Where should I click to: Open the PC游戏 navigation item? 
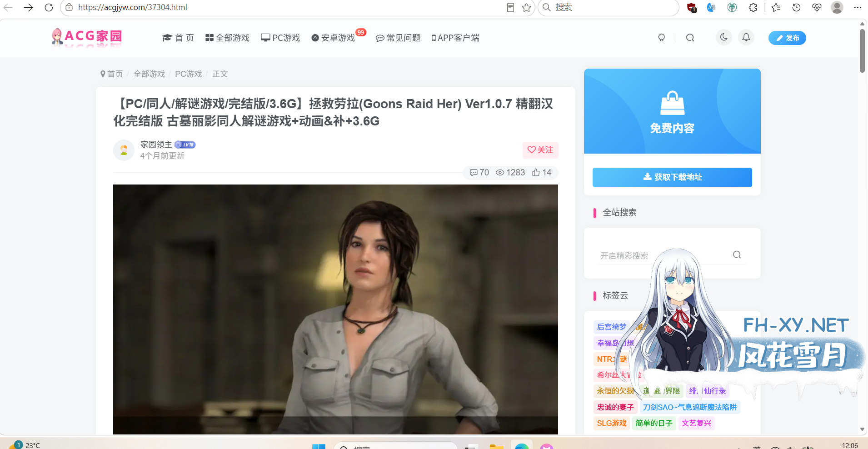[280, 38]
